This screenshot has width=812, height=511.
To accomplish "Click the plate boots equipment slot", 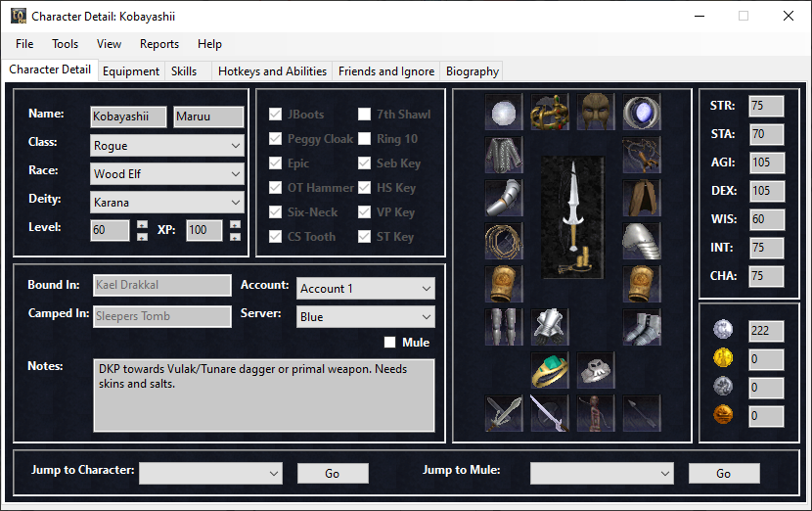I will point(642,327).
